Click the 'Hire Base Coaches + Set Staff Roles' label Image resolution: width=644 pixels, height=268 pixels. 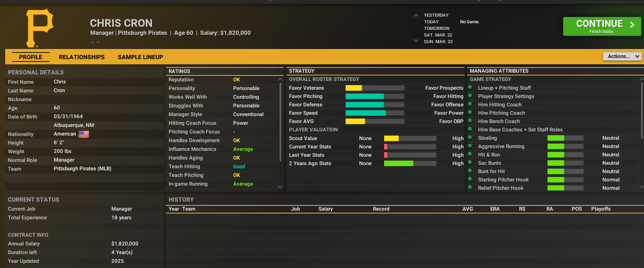(520, 130)
